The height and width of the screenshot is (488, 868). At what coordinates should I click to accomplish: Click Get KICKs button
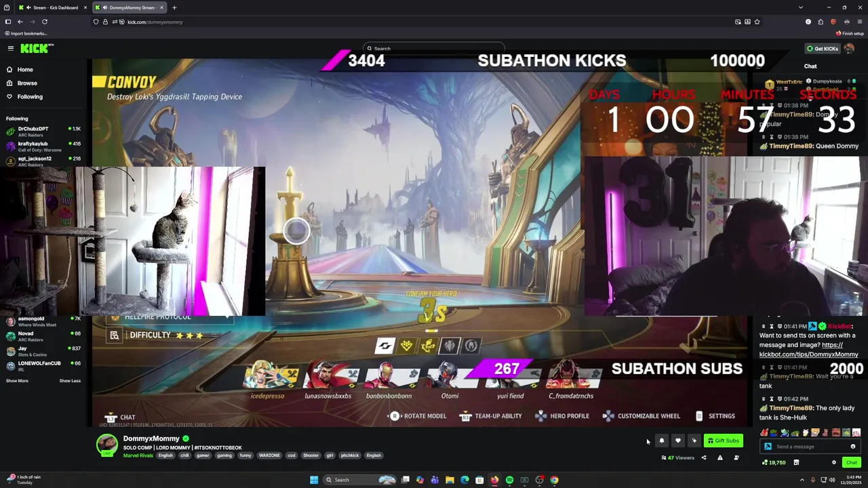[x=822, y=48]
